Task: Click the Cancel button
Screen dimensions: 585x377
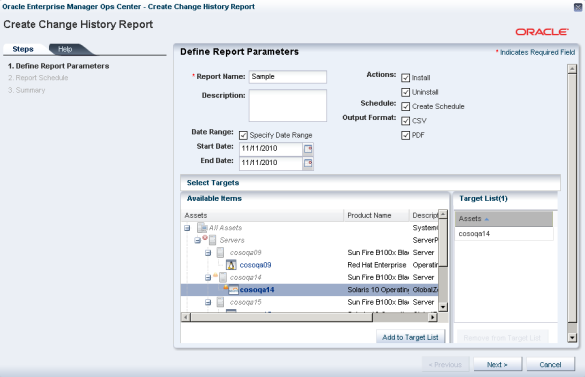Action: click(550, 365)
